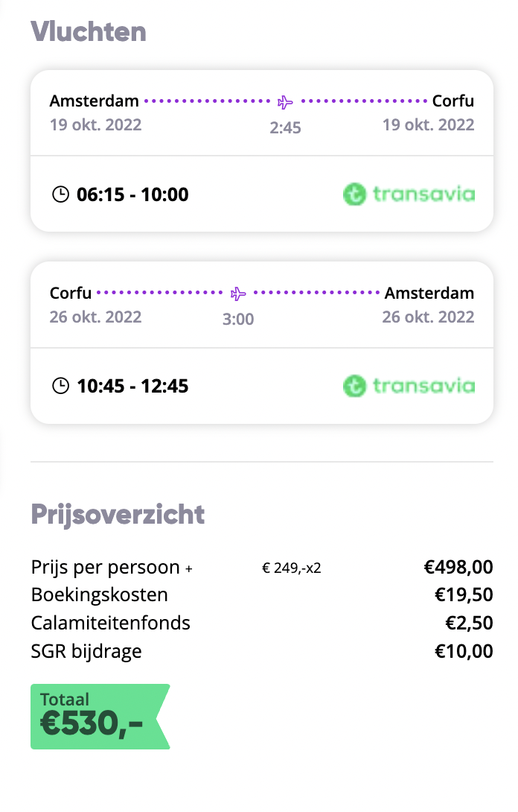Click the 3:00 flight duration label
Screen dimensions: 518x812
[238, 319]
